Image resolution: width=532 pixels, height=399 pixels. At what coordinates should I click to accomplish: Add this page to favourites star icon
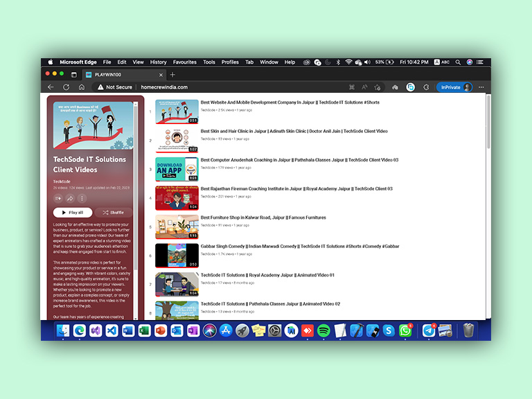point(378,87)
